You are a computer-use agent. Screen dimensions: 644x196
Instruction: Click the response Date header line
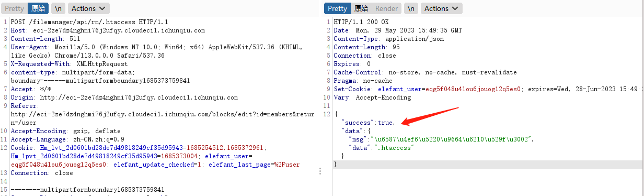[398, 30]
